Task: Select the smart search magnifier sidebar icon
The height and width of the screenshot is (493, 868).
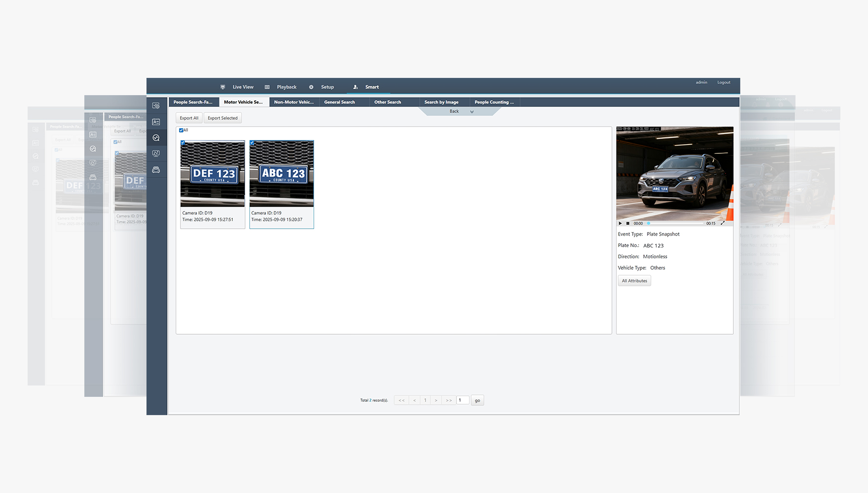Action: click(156, 138)
